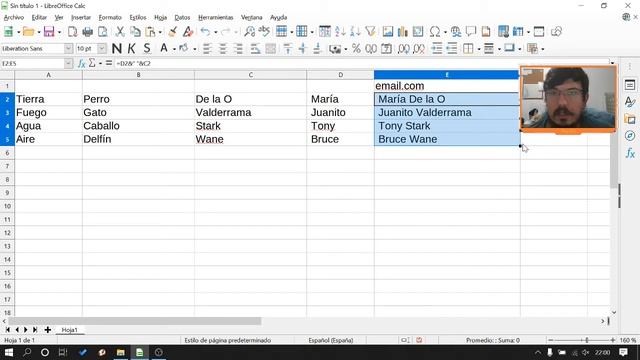
Task: Expand the formula bar arrow
Action: pyautogui.click(x=612, y=63)
